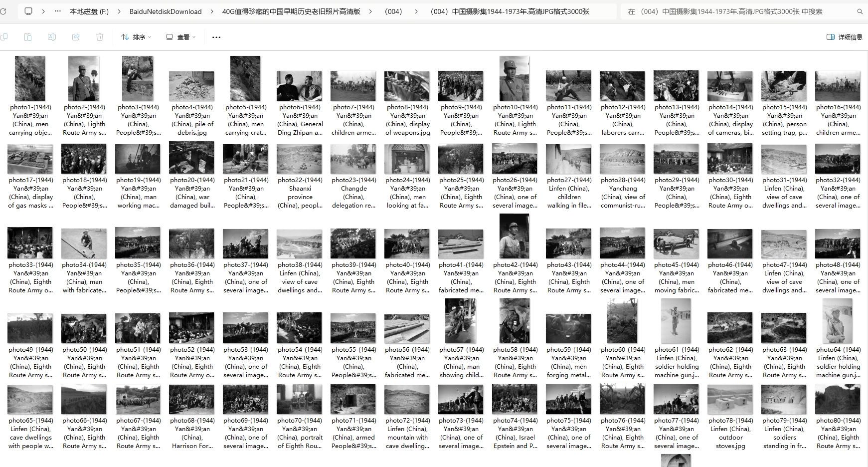The height and width of the screenshot is (467, 868).
Task: Click the rename icon in the toolbar
Action: point(52,37)
